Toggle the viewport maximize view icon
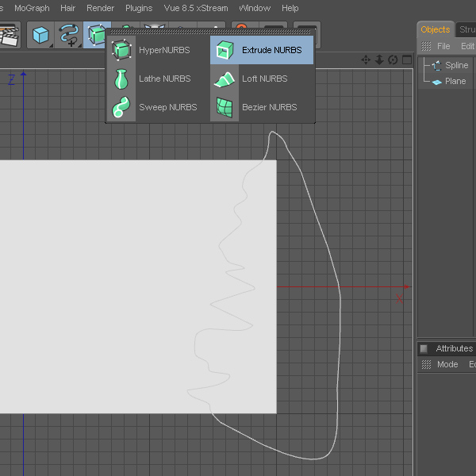The image size is (476, 476). pos(407,59)
